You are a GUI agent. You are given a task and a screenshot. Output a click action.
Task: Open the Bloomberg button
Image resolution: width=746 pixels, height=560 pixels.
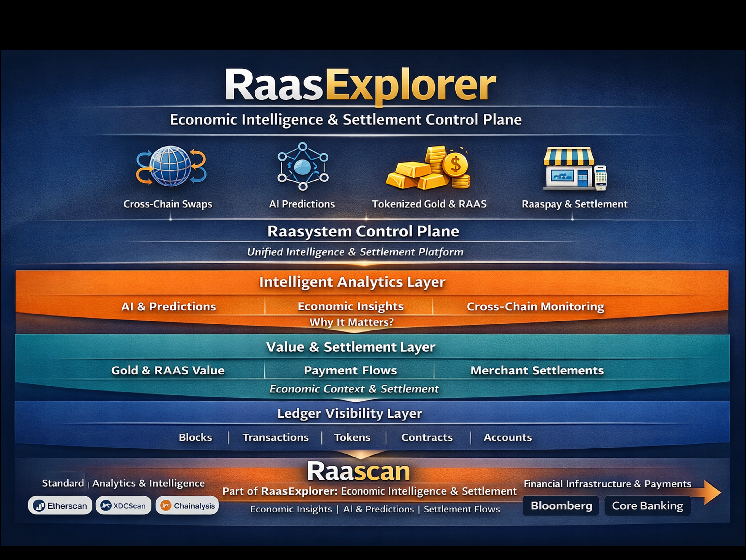point(561,505)
